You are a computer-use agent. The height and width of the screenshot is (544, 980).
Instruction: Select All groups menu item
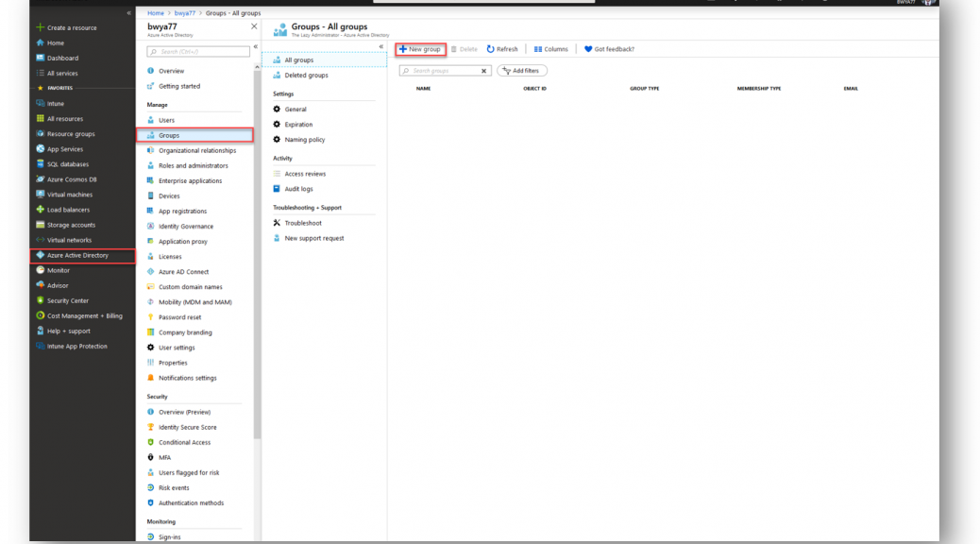[325, 60]
